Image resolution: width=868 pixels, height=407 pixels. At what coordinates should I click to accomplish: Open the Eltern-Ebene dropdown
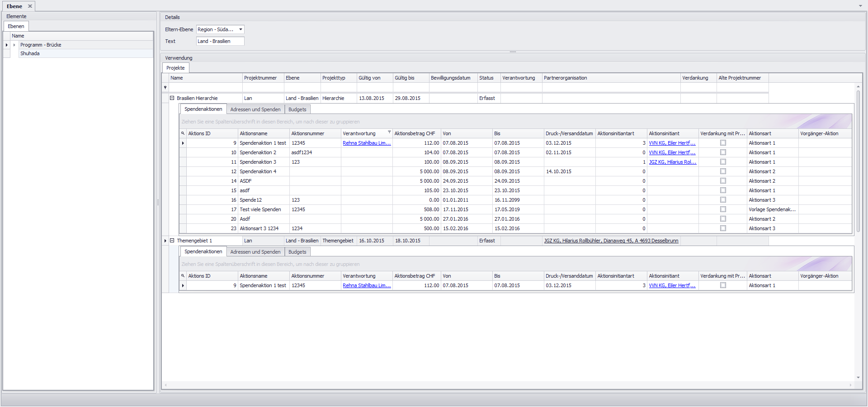[x=241, y=29]
